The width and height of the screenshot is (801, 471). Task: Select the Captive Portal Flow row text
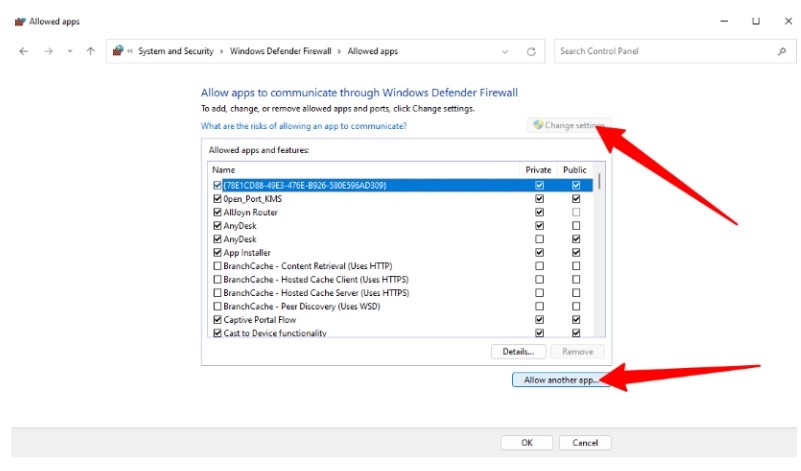260,320
